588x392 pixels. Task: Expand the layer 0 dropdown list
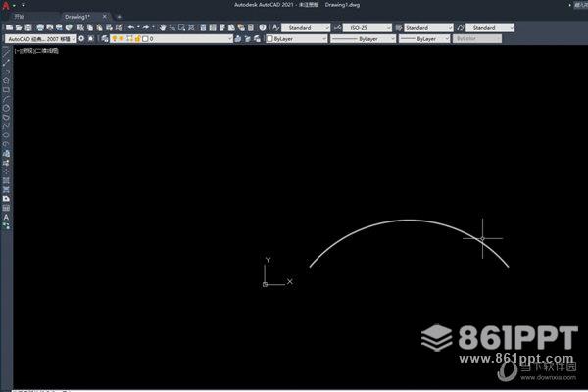[x=230, y=38]
